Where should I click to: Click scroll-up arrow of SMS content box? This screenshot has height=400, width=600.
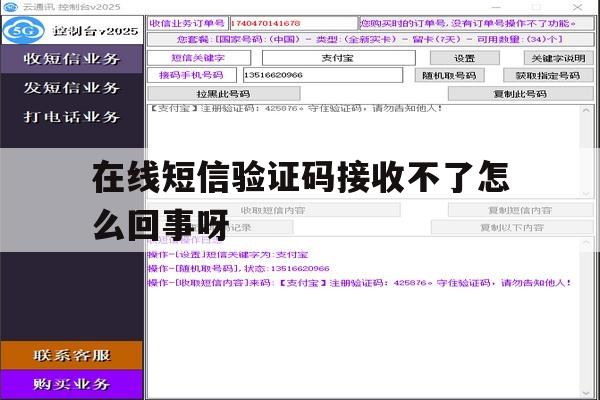click(586, 110)
